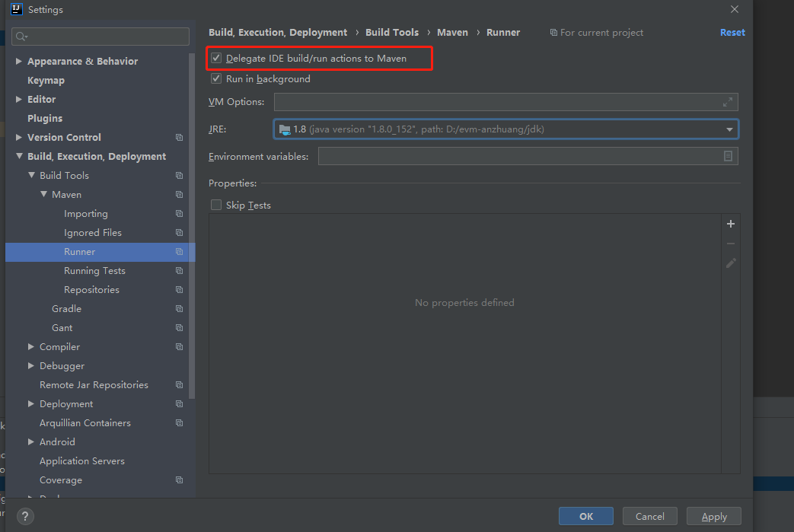Expand the VM Options field editor

[x=728, y=102]
